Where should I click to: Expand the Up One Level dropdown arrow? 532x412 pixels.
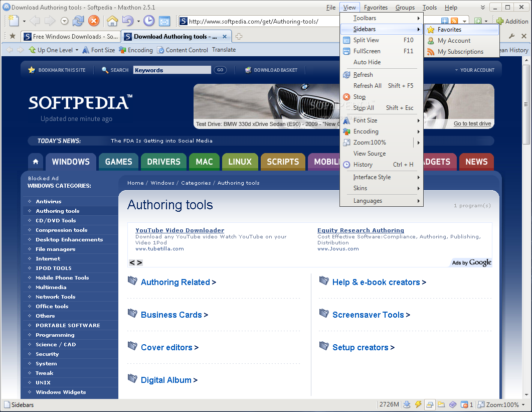(x=77, y=50)
